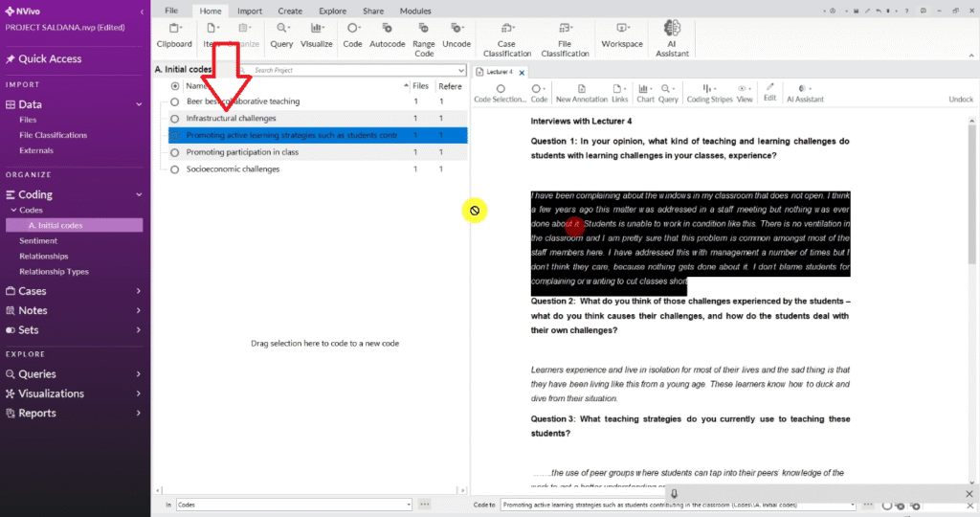
Task: Expand the Queries section in sidebar
Action: click(139, 374)
